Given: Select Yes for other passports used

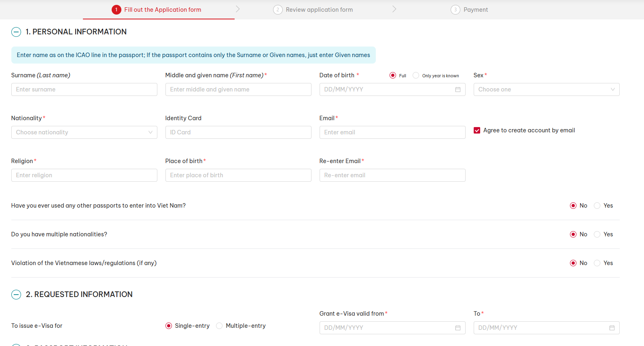Looking at the screenshot, I should click(x=597, y=206).
